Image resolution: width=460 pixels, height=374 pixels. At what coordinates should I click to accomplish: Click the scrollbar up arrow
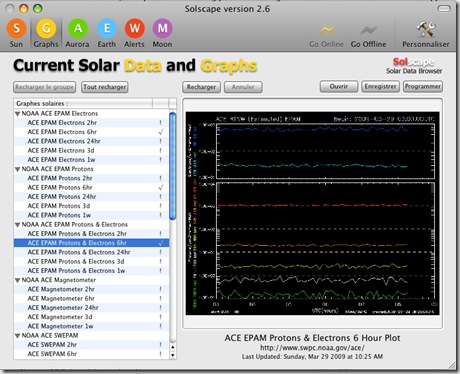pos(173,347)
